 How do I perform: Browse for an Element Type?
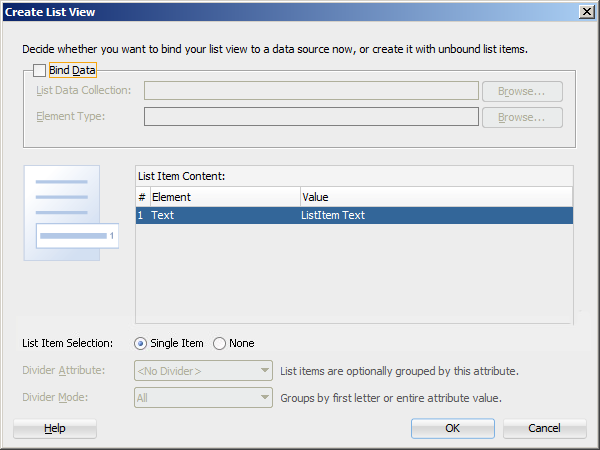pyautogui.click(x=522, y=117)
